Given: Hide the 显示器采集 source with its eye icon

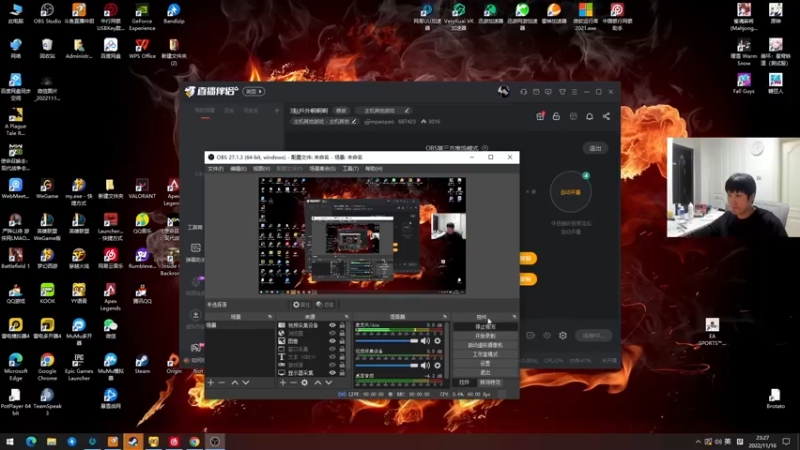Looking at the screenshot, I should point(333,373).
